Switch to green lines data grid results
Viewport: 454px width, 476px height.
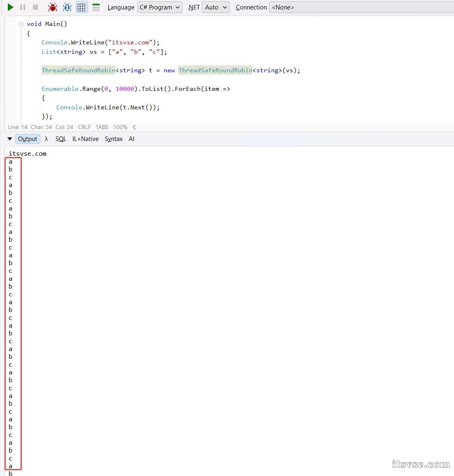[x=96, y=7]
